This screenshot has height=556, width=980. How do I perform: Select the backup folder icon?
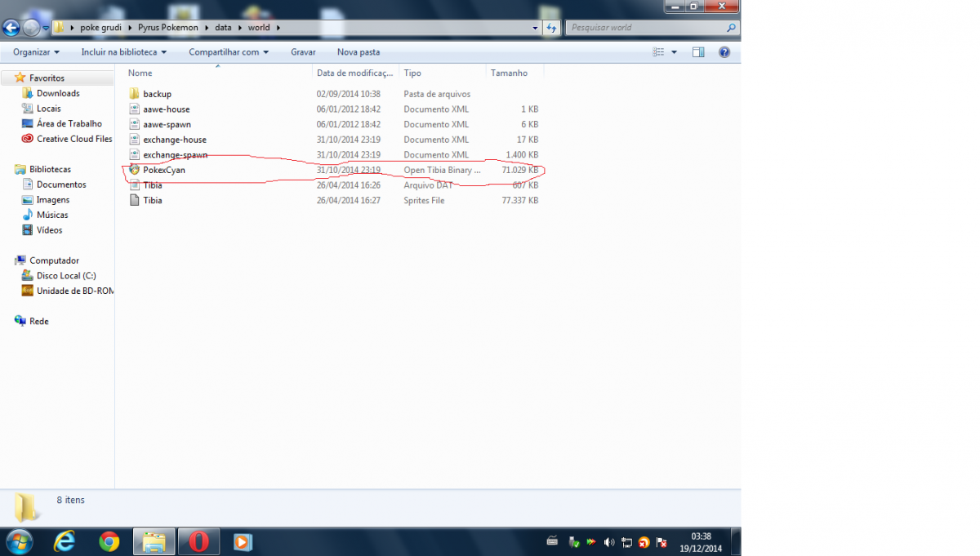(x=136, y=94)
